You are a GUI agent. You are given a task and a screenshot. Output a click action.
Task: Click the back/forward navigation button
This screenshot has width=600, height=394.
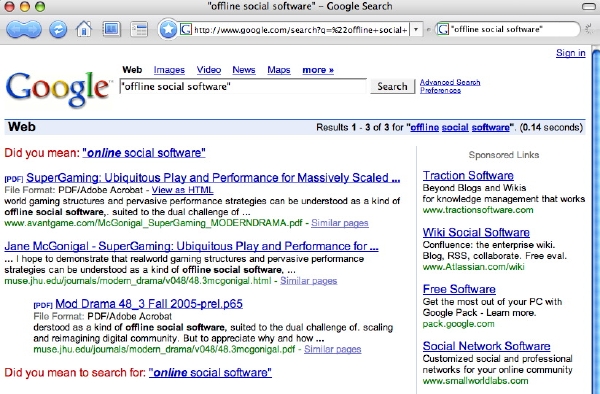tap(24, 29)
